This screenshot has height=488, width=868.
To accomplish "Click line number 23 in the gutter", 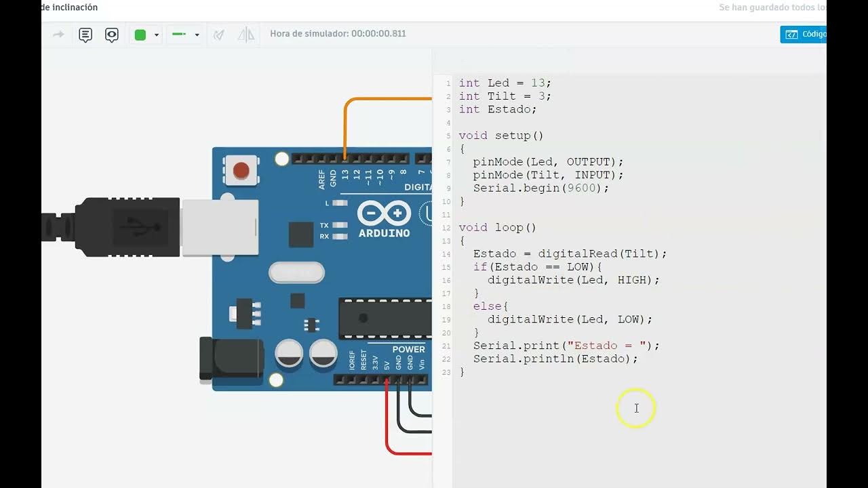I will pos(446,373).
